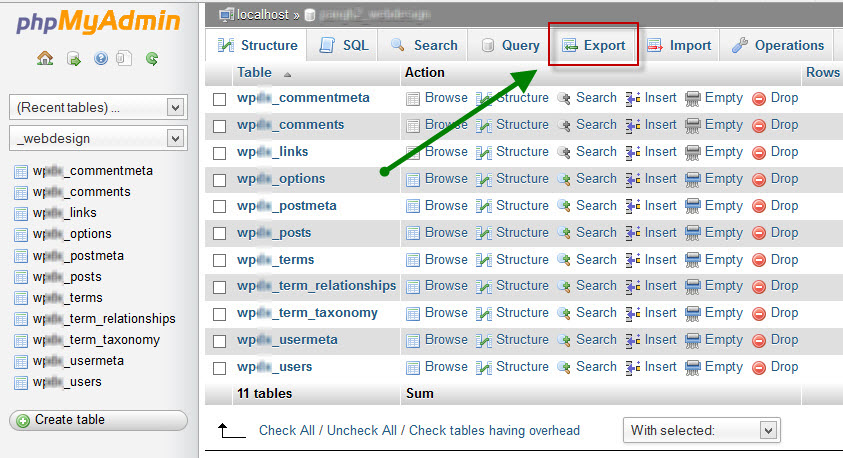Click the phpMyAdmin logo

click(98, 22)
